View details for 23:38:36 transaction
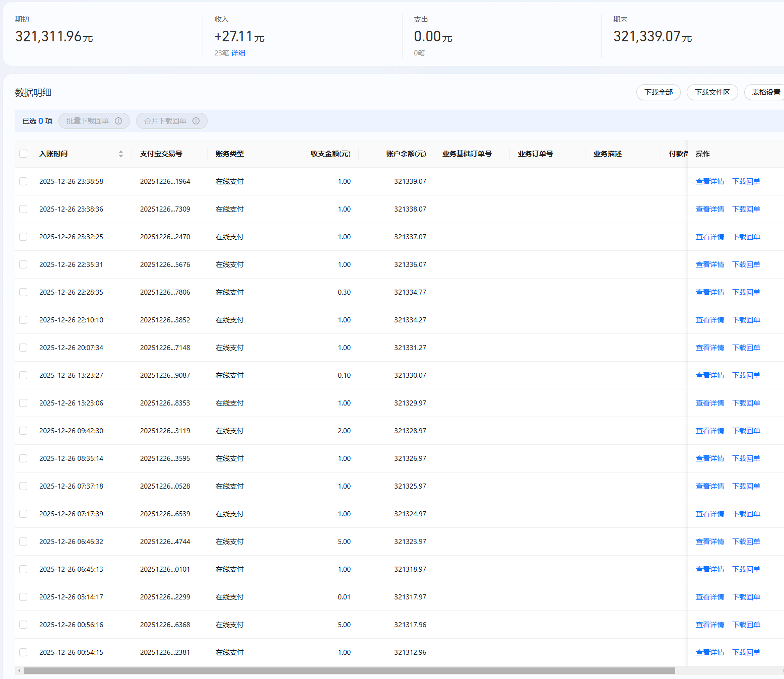 [709, 209]
